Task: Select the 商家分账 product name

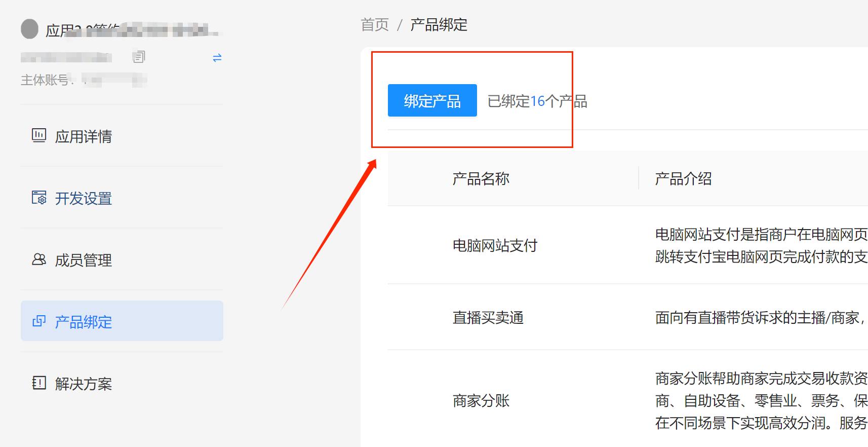Action: point(481,400)
